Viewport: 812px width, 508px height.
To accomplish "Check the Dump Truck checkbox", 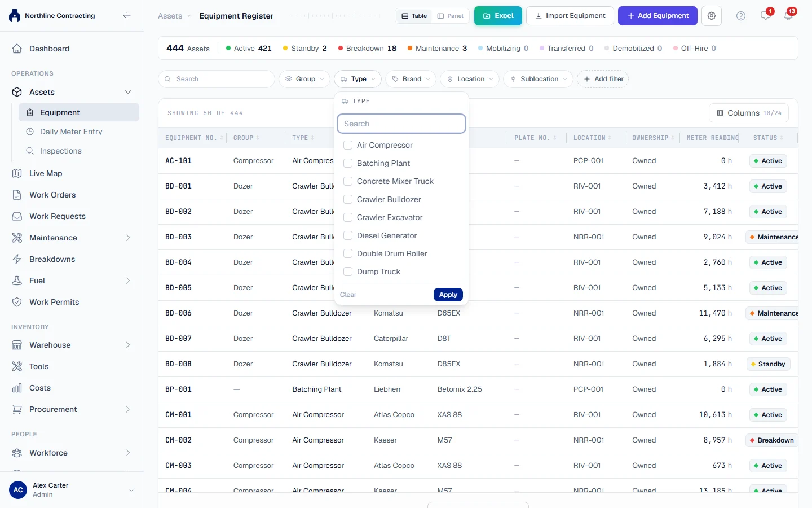I will pyautogui.click(x=348, y=271).
